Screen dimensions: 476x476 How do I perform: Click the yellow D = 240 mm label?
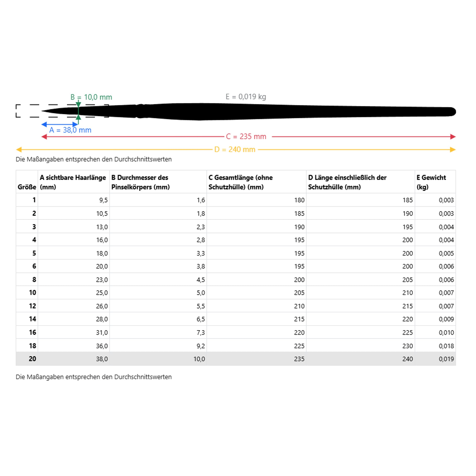click(234, 150)
